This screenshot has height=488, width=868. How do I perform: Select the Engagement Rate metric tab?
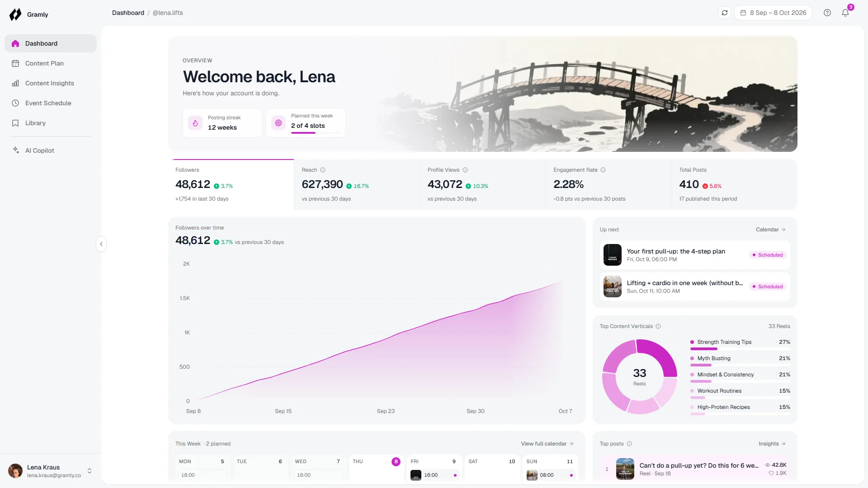coord(609,184)
